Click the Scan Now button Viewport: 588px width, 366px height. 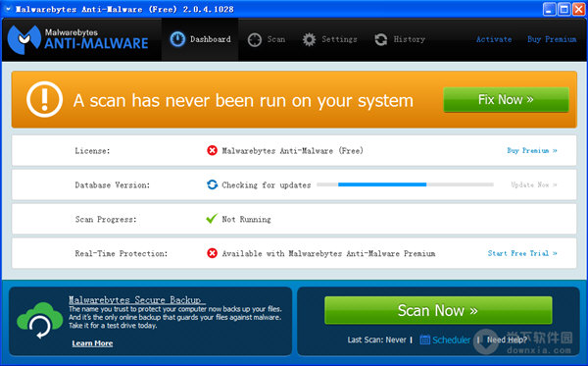(438, 310)
